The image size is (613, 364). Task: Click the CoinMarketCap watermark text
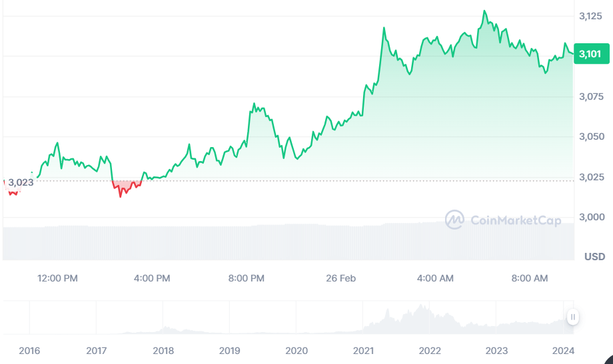pyautogui.click(x=516, y=220)
